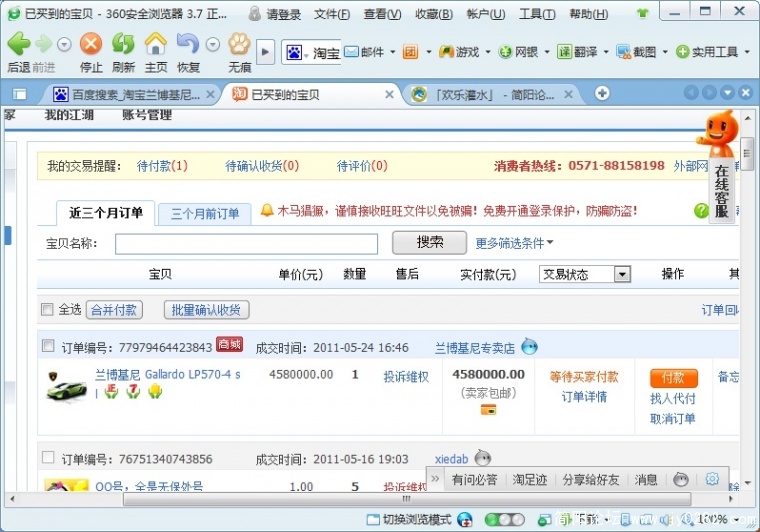Click the horizontal scrollbar thumb

(407, 499)
